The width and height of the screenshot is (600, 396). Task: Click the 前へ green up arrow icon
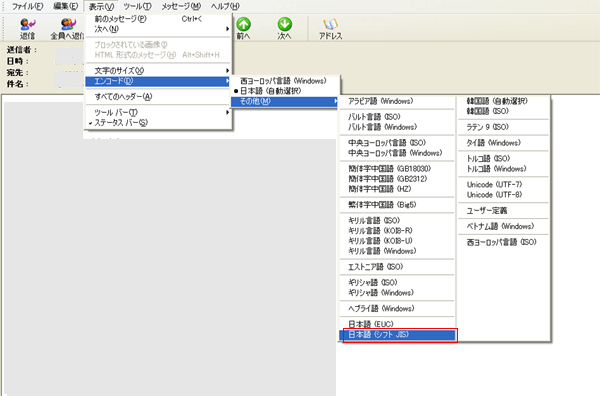(243, 24)
